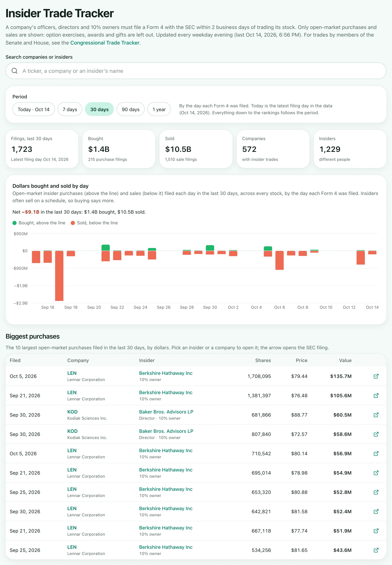392x565 pixels.
Task: Click the Shares column header
Action: point(263,360)
